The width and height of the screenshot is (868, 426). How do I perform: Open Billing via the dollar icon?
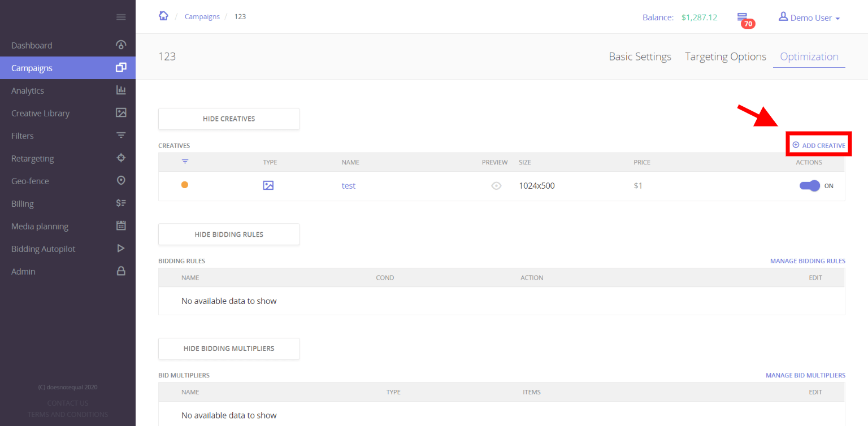click(121, 203)
